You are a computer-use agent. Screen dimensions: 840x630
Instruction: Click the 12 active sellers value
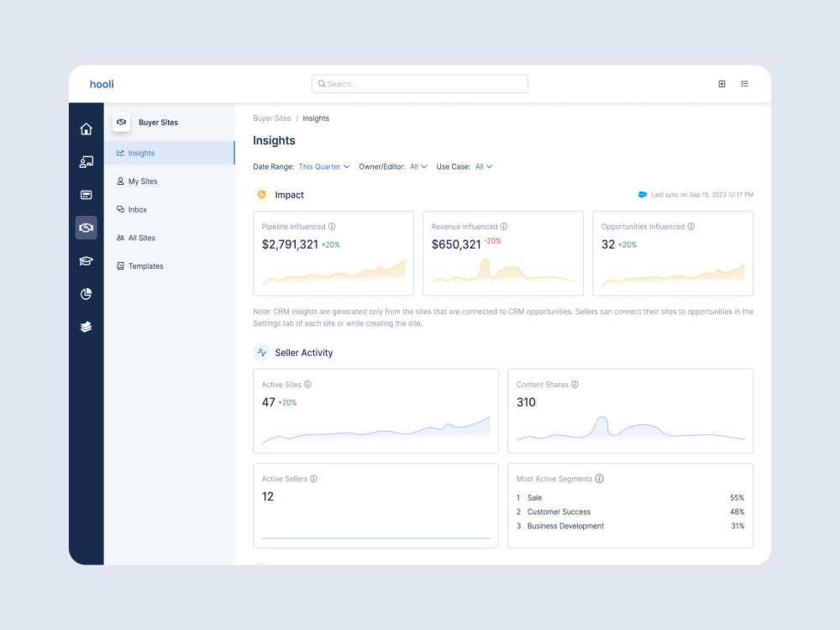(267, 496)
